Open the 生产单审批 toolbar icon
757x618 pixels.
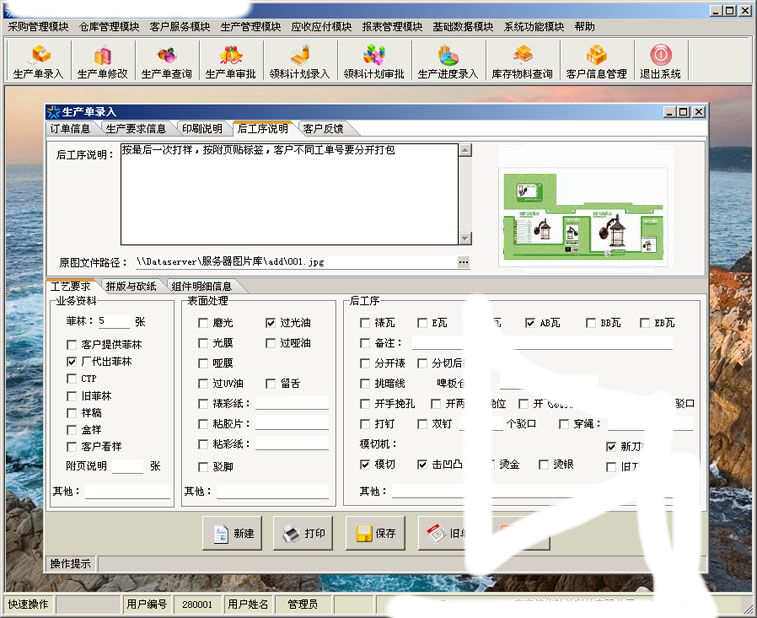click(x=231, y=61)
